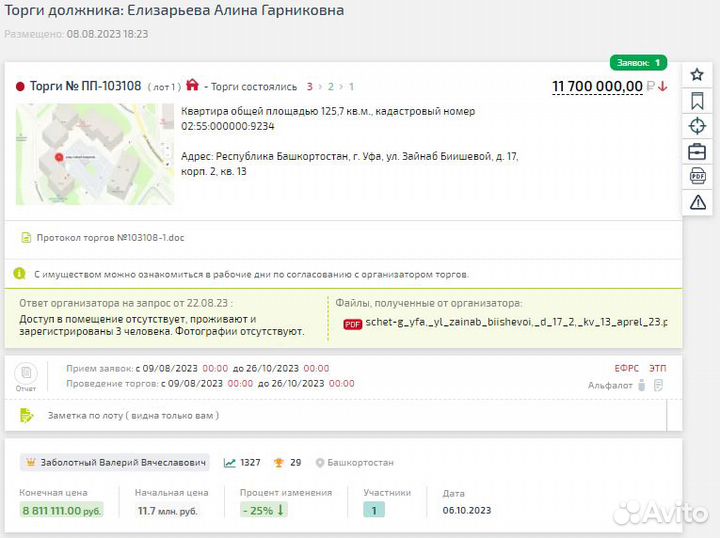This screenshot has width=720, height=538.
Task: Click the location pin beside Башкортостан
Action: [320, 463]
